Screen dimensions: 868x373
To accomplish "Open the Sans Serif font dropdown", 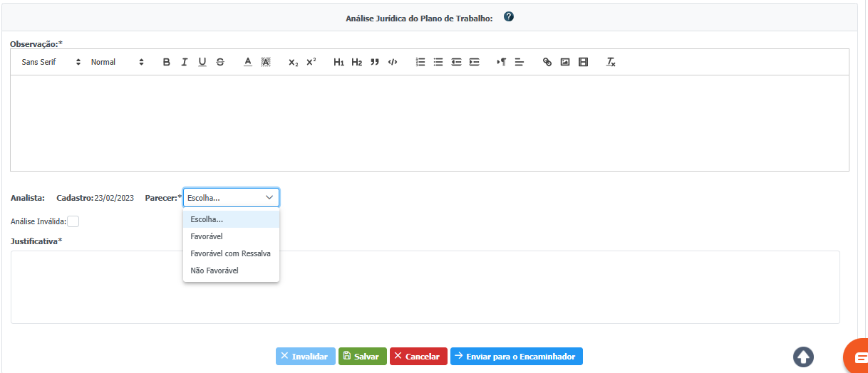I will tap(51, 62).
